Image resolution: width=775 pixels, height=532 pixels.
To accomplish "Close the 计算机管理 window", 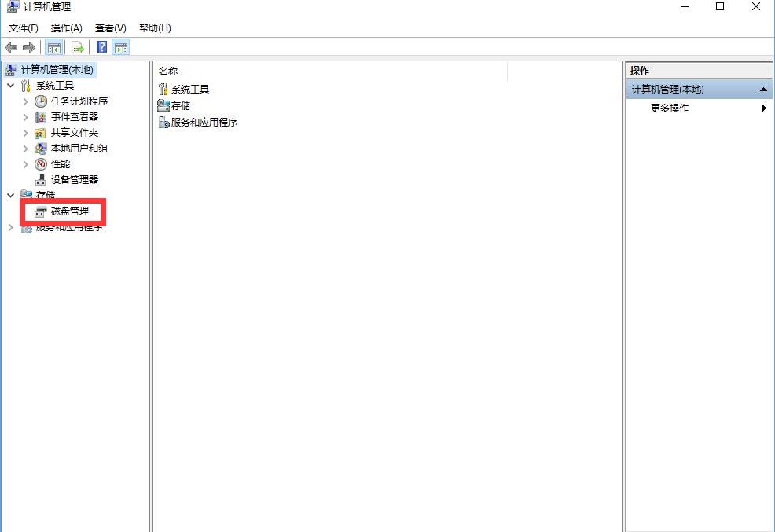I will pyautogui.click(x=755, y=6).
